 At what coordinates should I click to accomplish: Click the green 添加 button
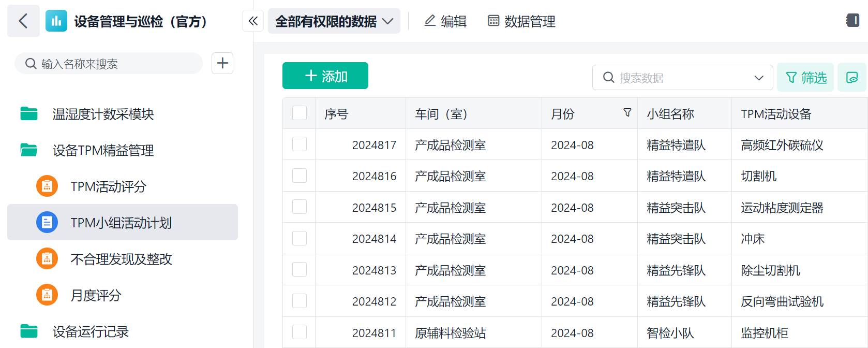pyautogui.click(x=325, y=76)
